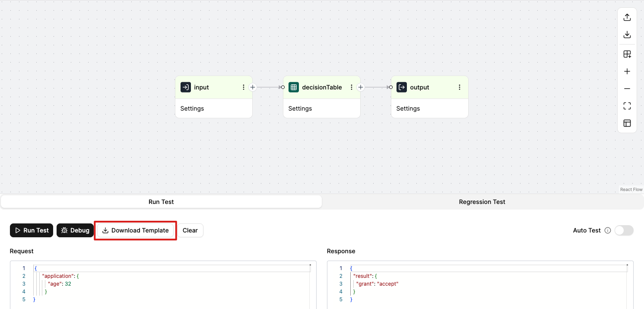Click inside the Response JSON editor
Screen dimensions: 644x309
tap(480, 285)
